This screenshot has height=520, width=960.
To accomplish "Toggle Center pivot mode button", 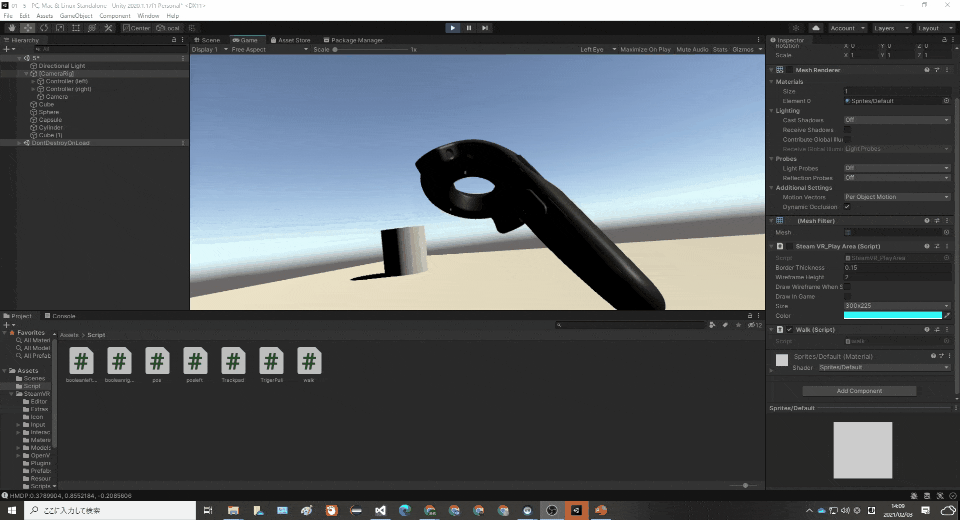I will 136,28.
